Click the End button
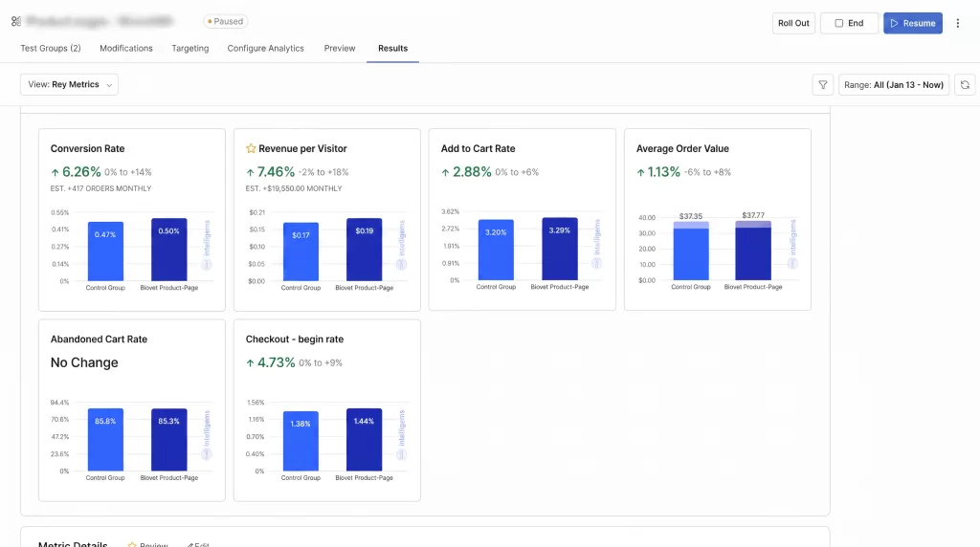This screenshot has height=547, width=980. pos(849,23)
